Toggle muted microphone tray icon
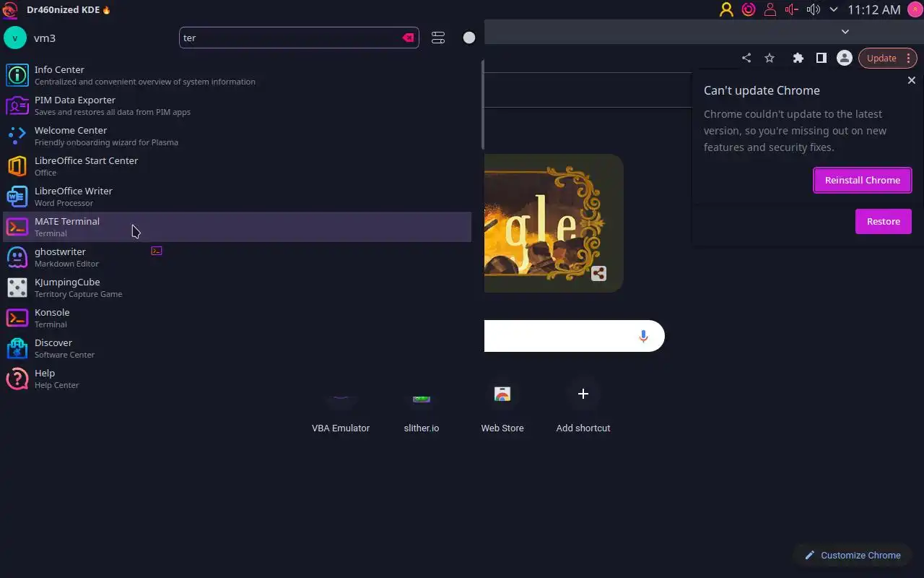 coord(792,9)
